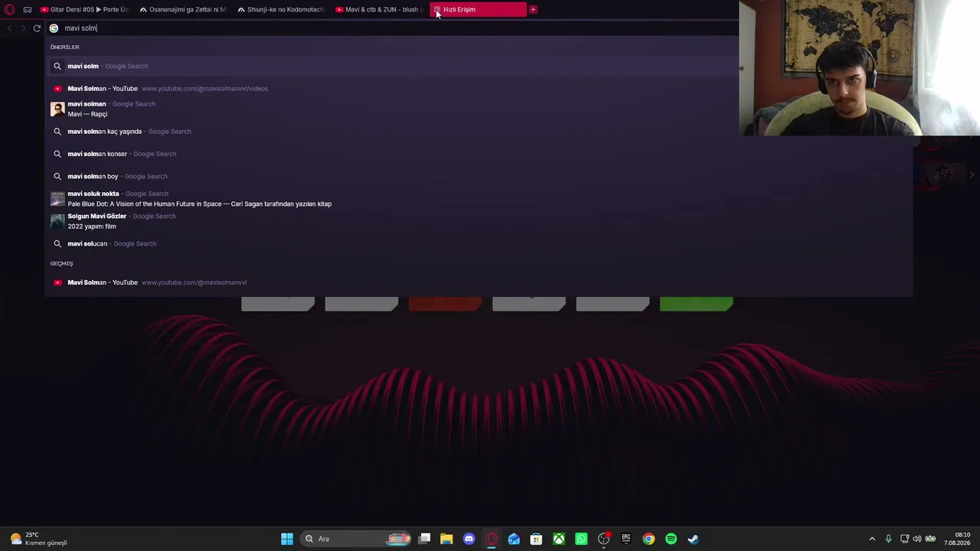
Task: Open volume control speaker icon
Action: click(x=917, y=539)
